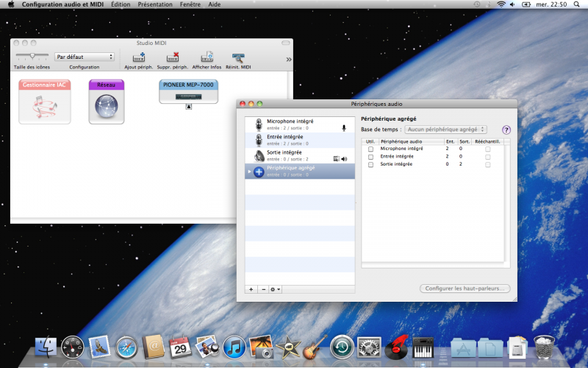Click the purple help question mark button
The width and height of the screenshot is (588, 368).
point(506,130)
